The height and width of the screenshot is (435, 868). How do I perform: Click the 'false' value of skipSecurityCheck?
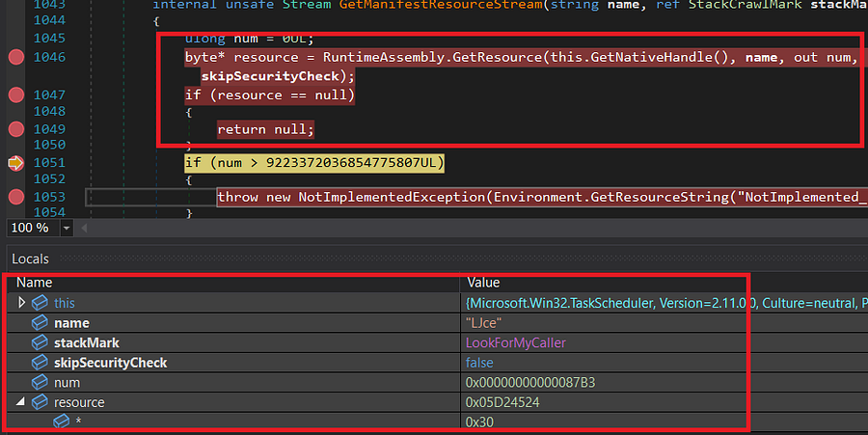[479, 363]
